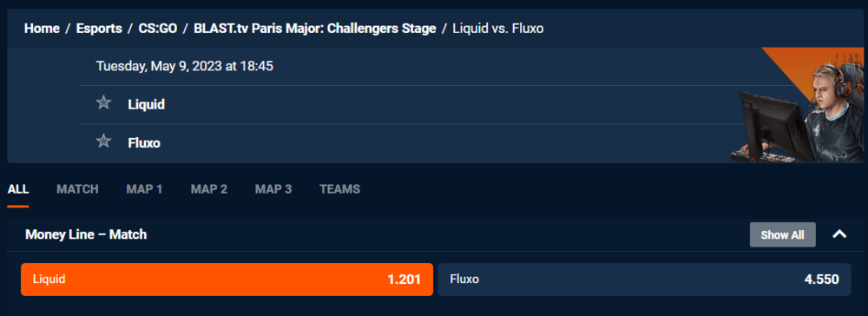Click the Money Line – Match heading
Viewport: 868px width, 316px height.
pos(86,234)
